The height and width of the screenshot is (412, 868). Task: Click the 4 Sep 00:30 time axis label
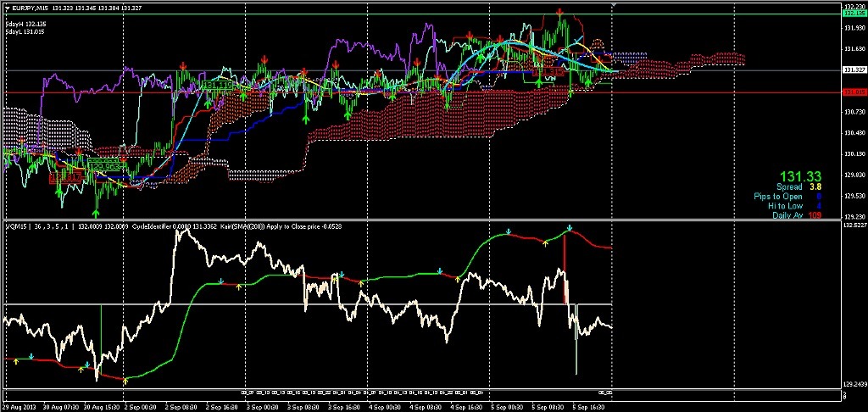point(387,406)
